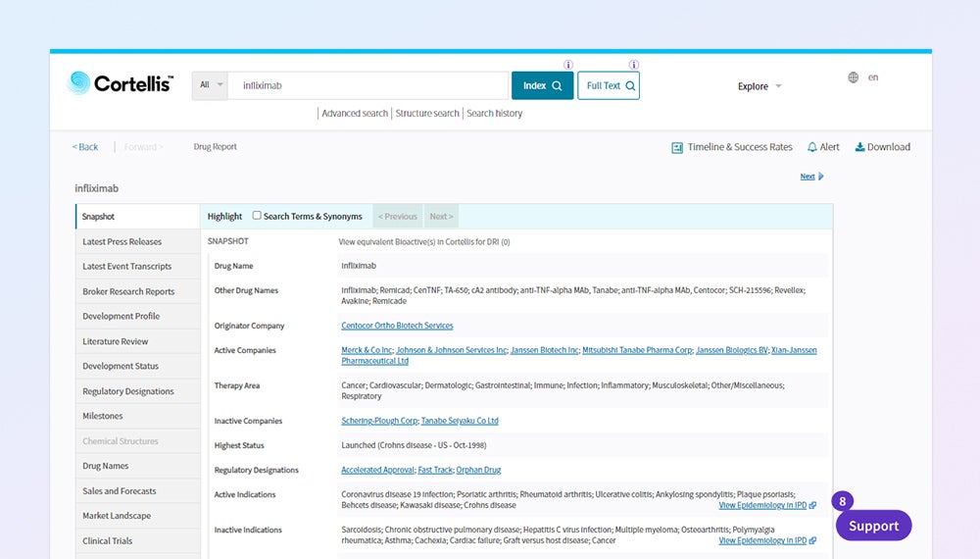The height and width of the screenshot is (559, 980).
Task: Open Contocor Ortho Biotech Services link
Action: point(397,326)
